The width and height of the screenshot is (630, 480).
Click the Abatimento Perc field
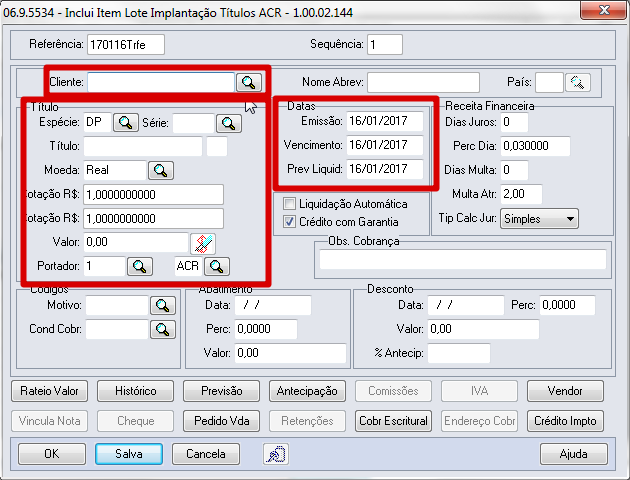(266, 329)
